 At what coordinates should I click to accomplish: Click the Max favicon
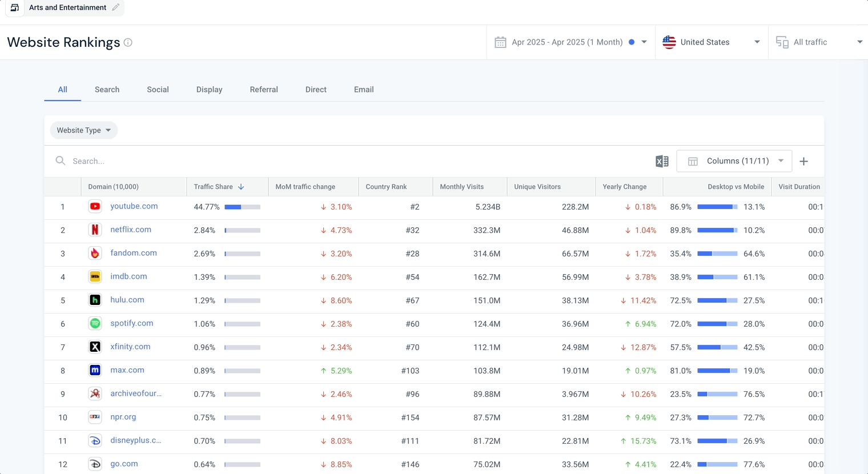[95, 370]
